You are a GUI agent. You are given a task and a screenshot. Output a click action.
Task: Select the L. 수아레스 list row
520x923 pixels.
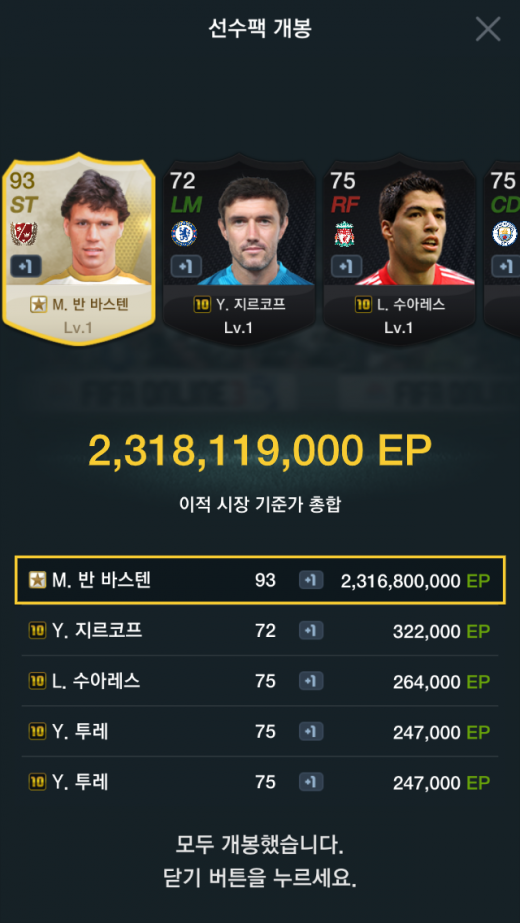click(260, 681)
